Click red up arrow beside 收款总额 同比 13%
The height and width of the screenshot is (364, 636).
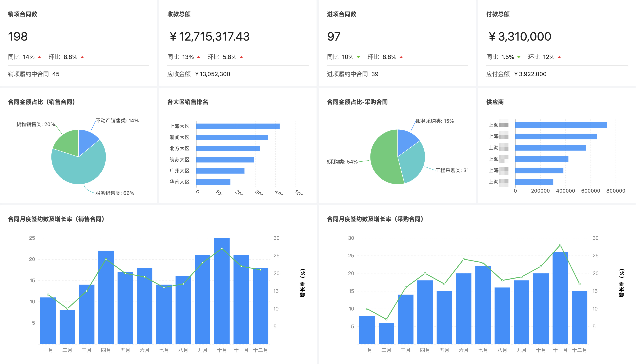(x=198, y=57)
